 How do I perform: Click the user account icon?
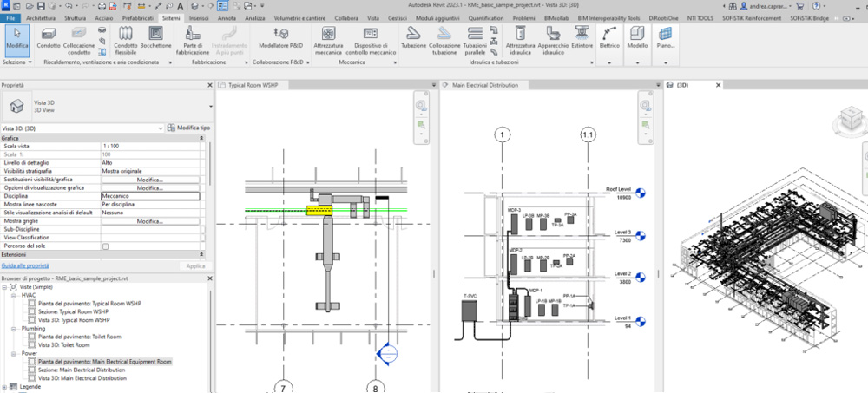743,6
